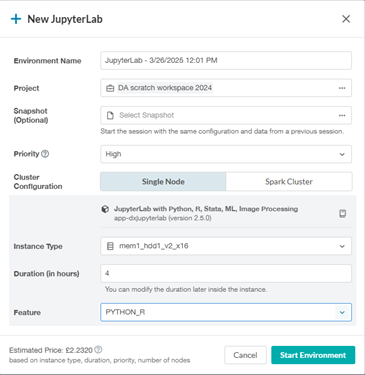The image size is (365, 375).
Task: Select Single Node cluster configuration
Action: 163,182
